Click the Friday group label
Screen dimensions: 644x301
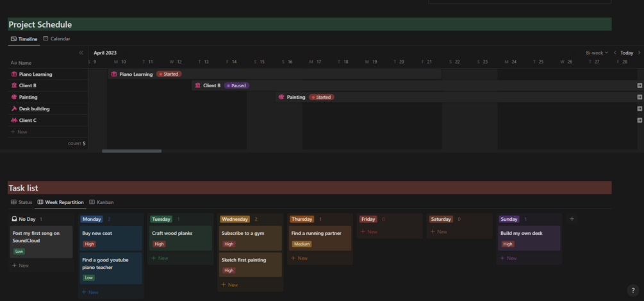368,219
